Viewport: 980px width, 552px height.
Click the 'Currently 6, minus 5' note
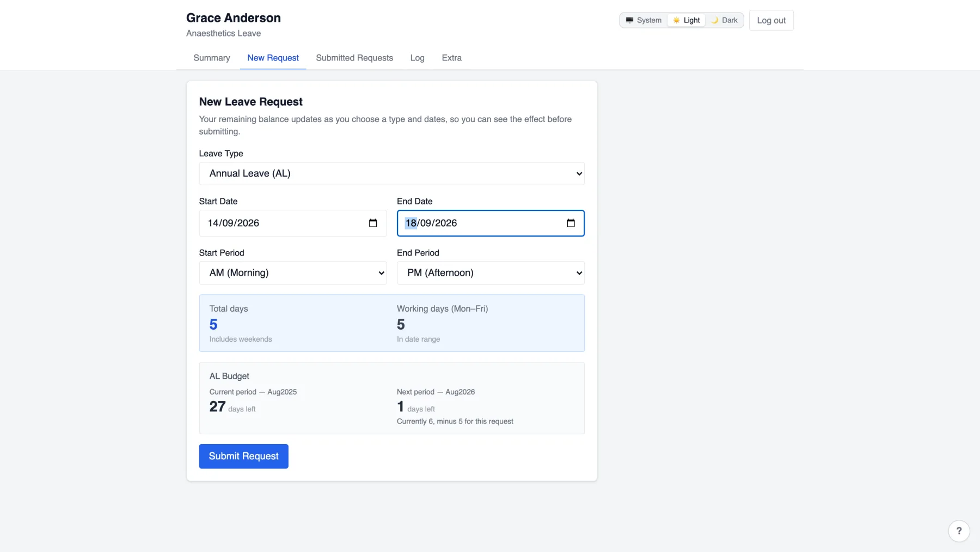455,421
